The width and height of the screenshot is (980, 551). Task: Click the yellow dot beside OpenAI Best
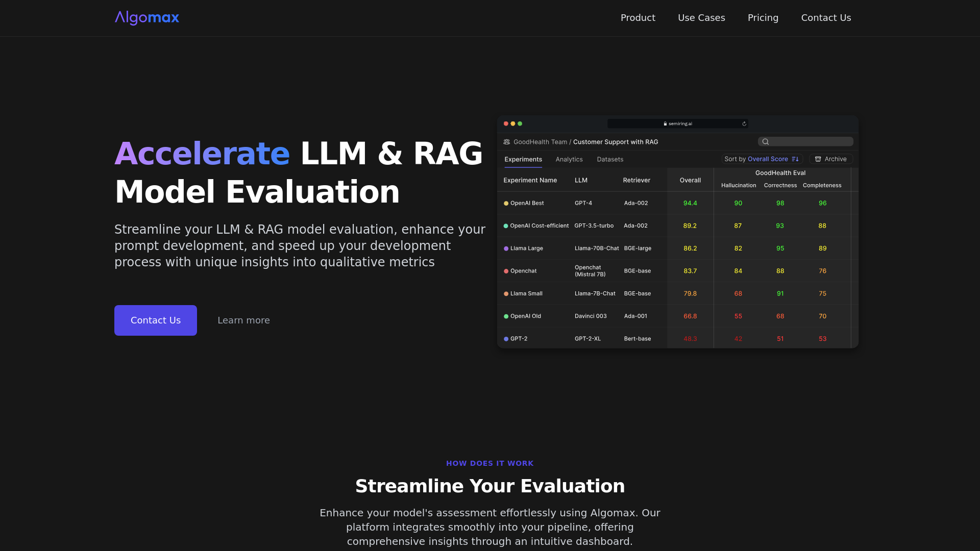pos(506,204)
